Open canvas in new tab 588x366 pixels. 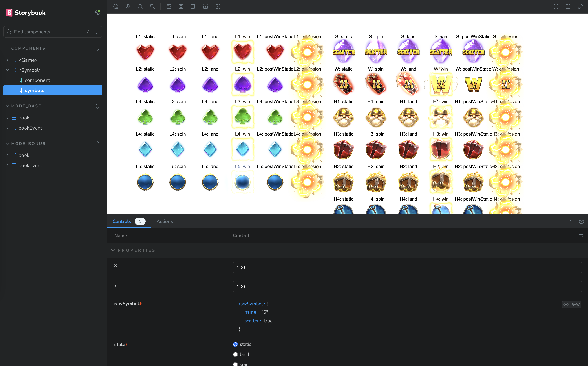click(x=568, y=6)
